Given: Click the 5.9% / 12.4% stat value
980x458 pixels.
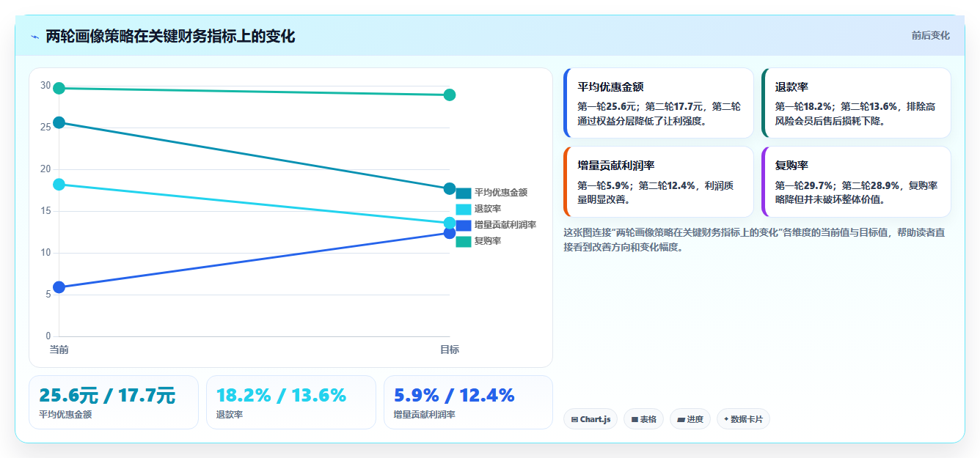Looking at the screenshot, I should click(x=454, y=396).
